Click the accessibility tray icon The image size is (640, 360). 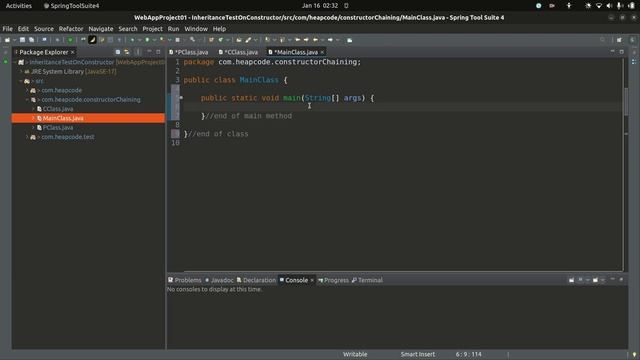coord(569,6)
